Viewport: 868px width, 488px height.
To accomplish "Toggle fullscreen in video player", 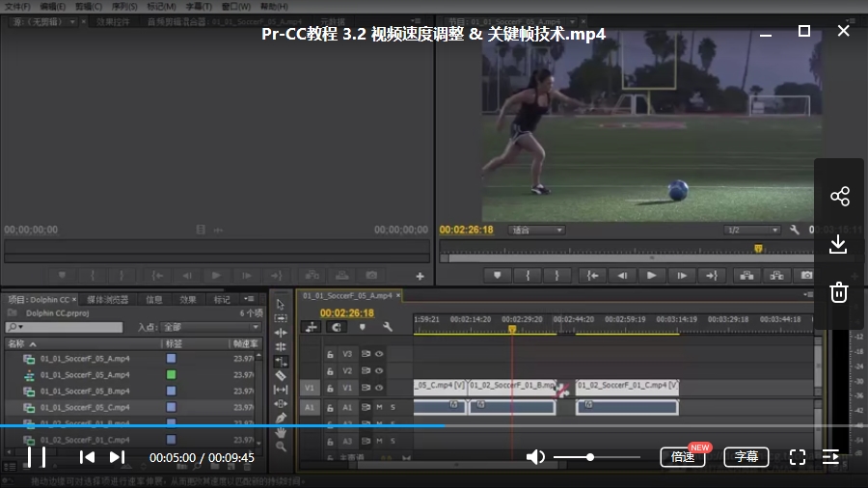I will [x=798, y=457].
